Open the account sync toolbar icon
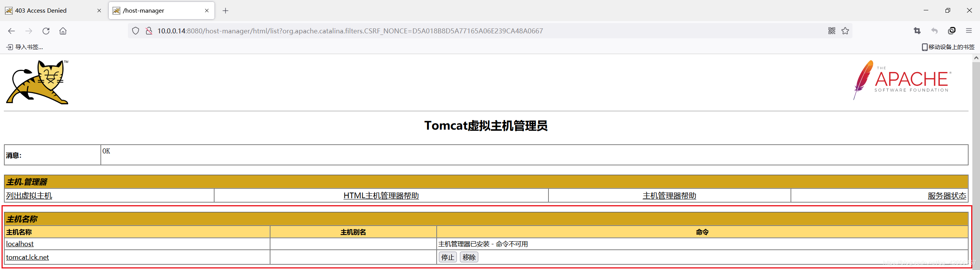Viewport: 980px width, 270px height. click(952, 31)
